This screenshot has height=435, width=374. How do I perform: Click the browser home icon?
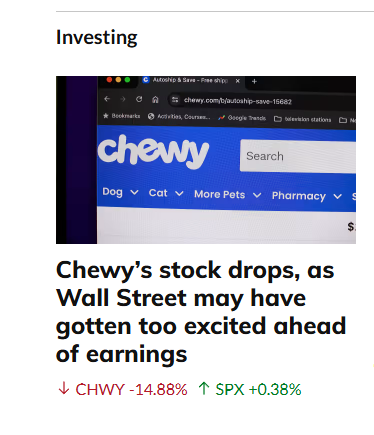pyautogui.click(x=155, y=100)
